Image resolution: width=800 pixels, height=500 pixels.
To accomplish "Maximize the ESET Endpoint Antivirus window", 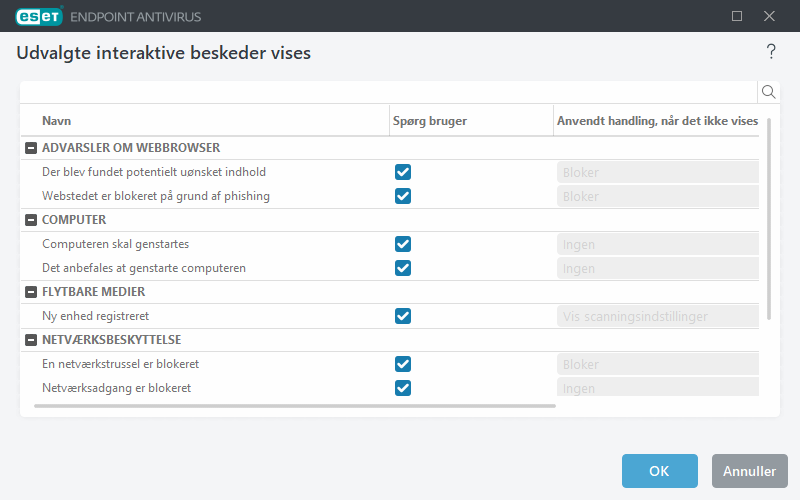I will (737, 16).
